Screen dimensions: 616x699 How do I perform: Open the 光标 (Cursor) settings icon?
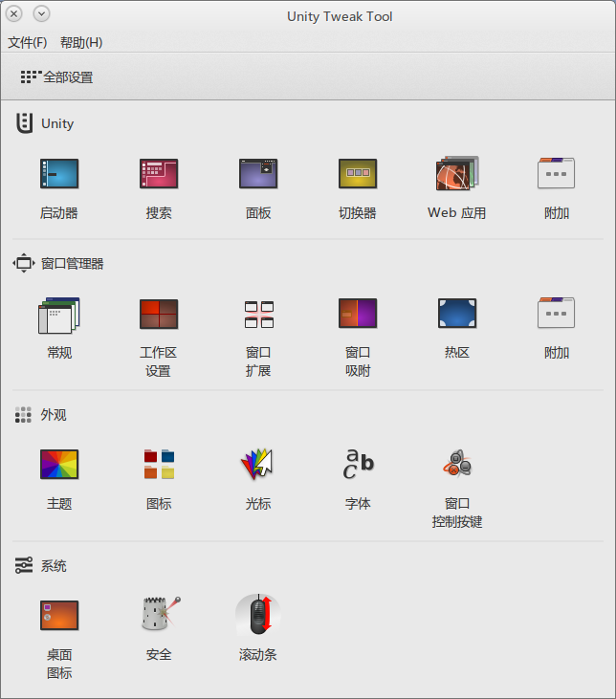coord(257,464)
